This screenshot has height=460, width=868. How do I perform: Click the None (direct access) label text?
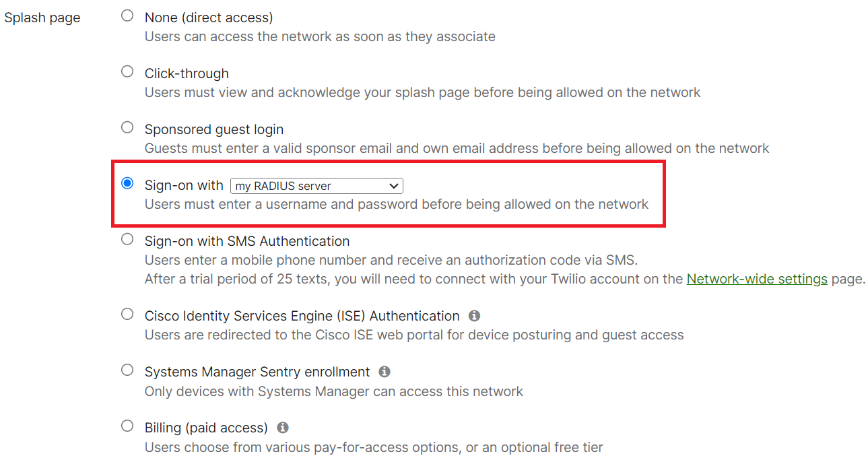pyautogui.click(x=209, y=18)
